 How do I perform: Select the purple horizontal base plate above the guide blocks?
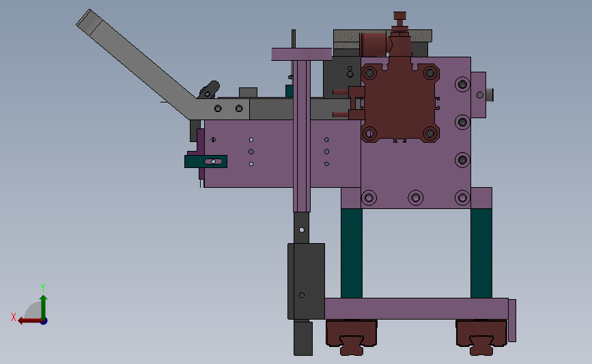(x=417, y=309)
